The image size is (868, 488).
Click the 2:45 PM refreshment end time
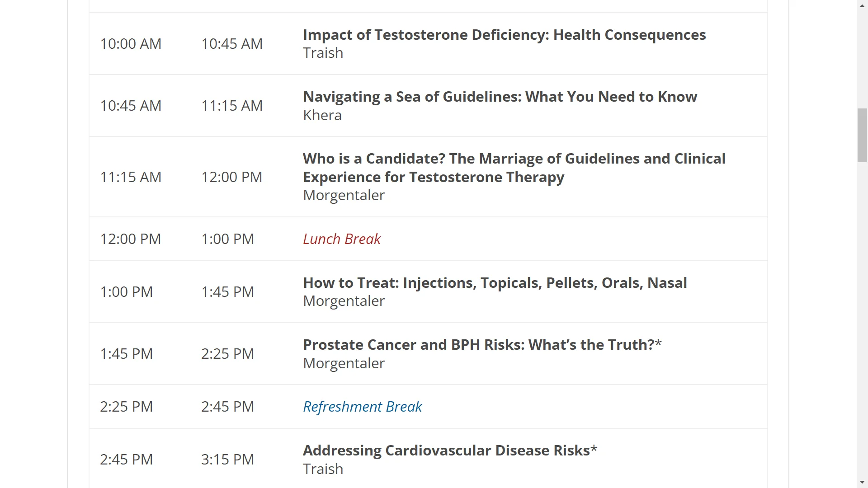pyautogui.click(x=227, y=407)
